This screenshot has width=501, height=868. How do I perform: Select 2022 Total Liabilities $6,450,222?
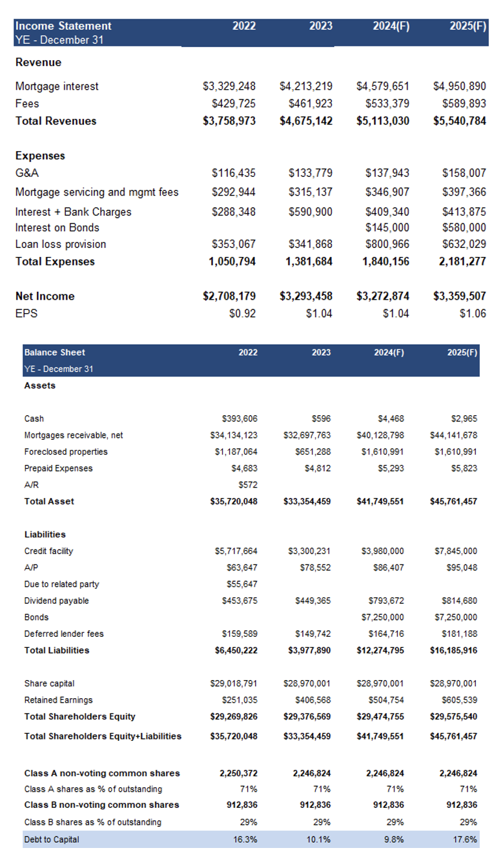pyautogui.click(x=236, y=651)
